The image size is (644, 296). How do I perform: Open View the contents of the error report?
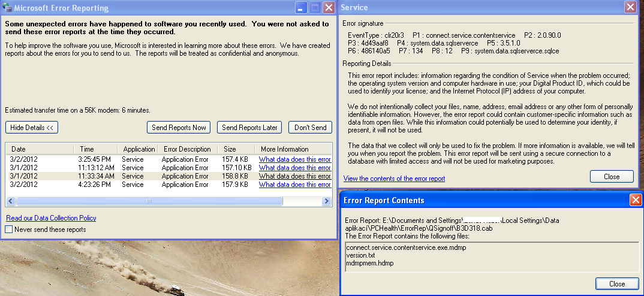point(394,179)
